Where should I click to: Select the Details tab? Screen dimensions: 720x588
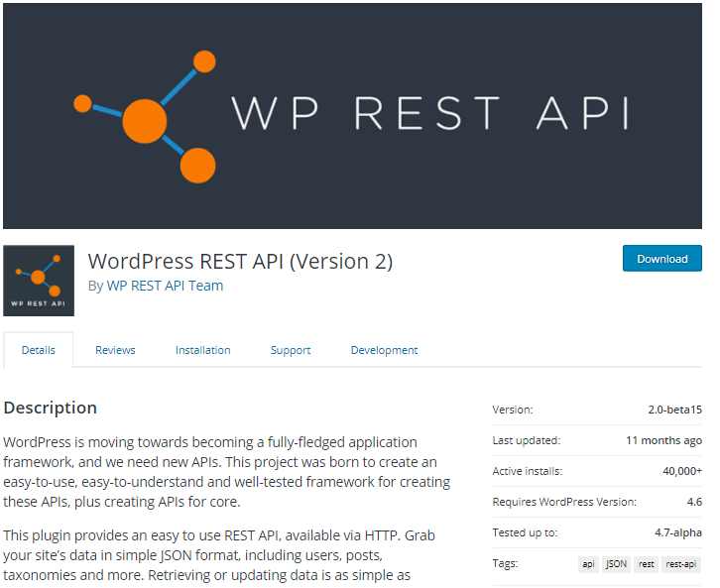click(38, 350)
